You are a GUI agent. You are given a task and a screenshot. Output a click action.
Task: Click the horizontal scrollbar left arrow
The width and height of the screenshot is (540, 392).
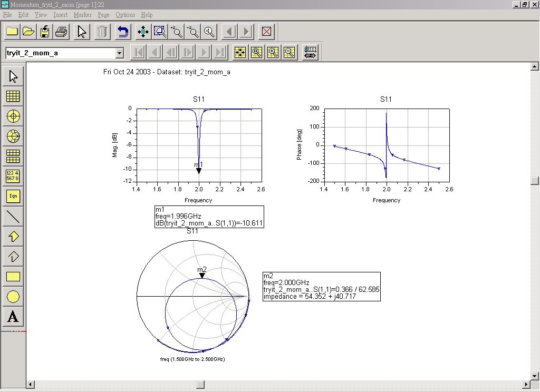click(31, 384)
